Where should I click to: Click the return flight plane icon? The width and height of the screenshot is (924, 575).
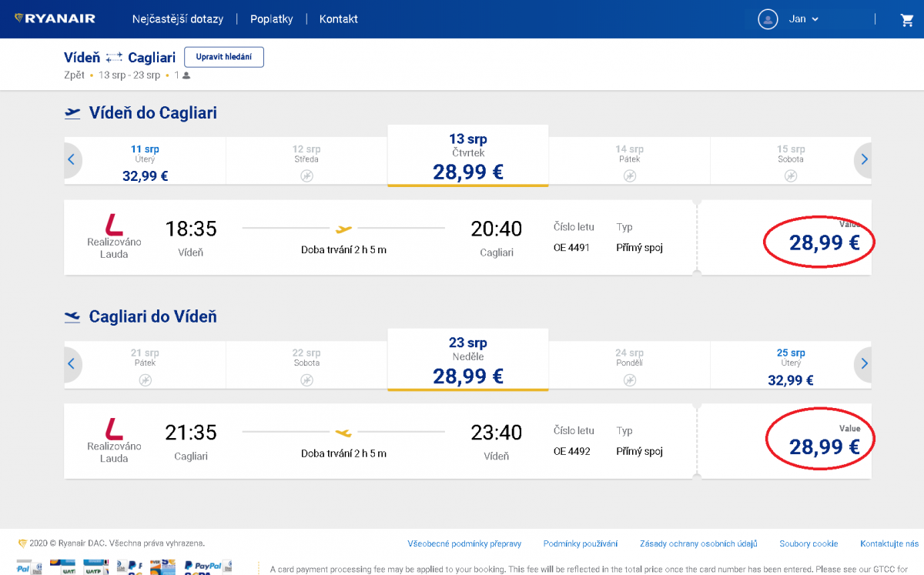pyautogui.click(x=72, y=316)
